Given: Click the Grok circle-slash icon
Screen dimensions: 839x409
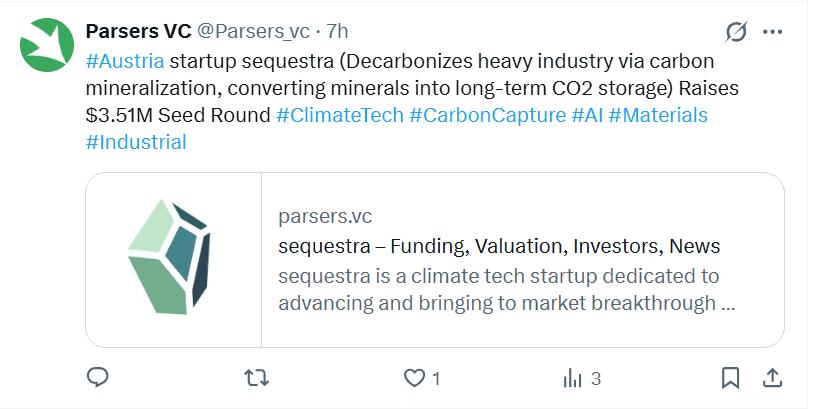Looking at the screenshot, I should pyautogui.click(x=736, y=32).
